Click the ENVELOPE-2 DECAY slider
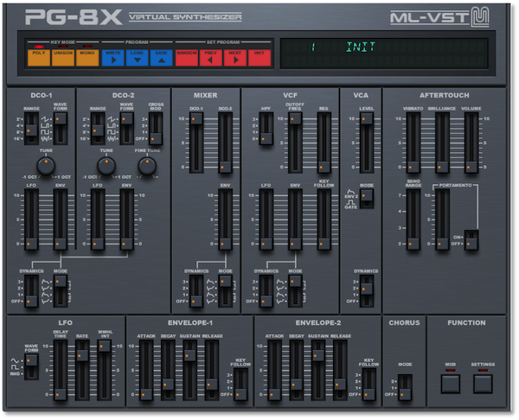Screen dimensions: 519x420 pyautogui.click(x=296, y=371)
